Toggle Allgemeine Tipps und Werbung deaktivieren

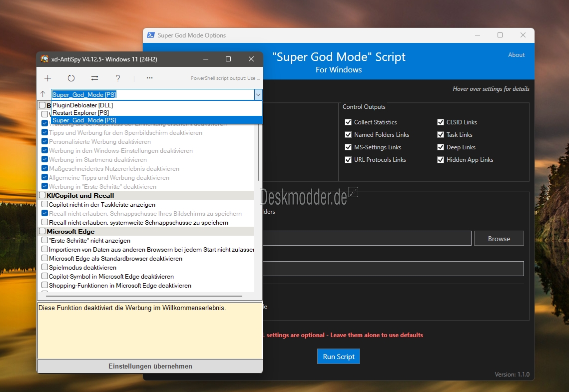click(44, 177)
